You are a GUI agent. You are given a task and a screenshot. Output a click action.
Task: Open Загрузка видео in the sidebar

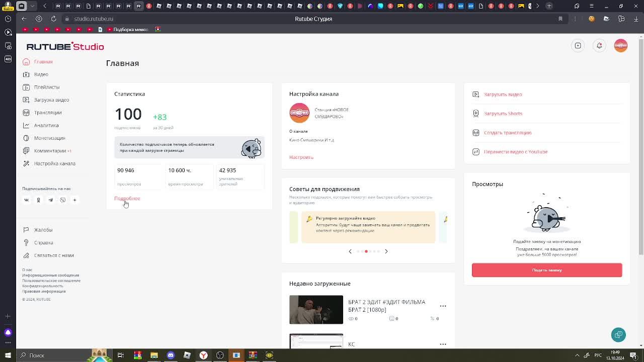tap(46, 100)
